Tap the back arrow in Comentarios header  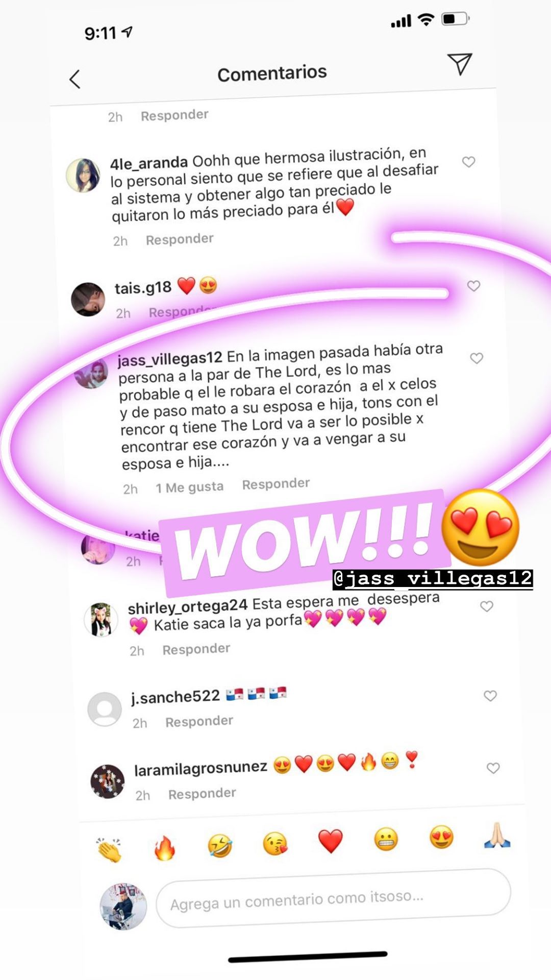pyautogui.click(x=75, y=79)
